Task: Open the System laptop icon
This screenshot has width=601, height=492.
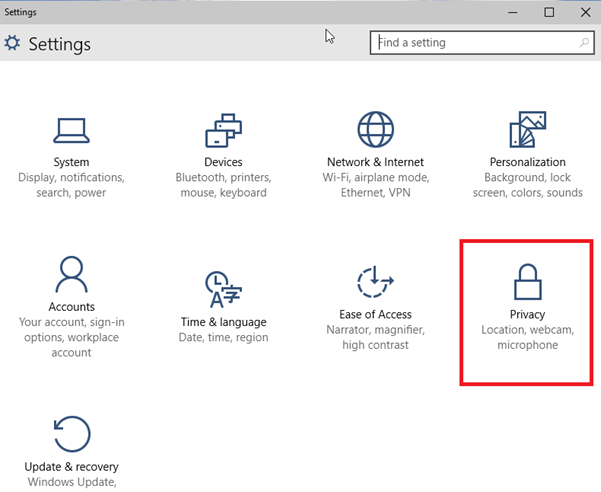Action: (71, 130)
